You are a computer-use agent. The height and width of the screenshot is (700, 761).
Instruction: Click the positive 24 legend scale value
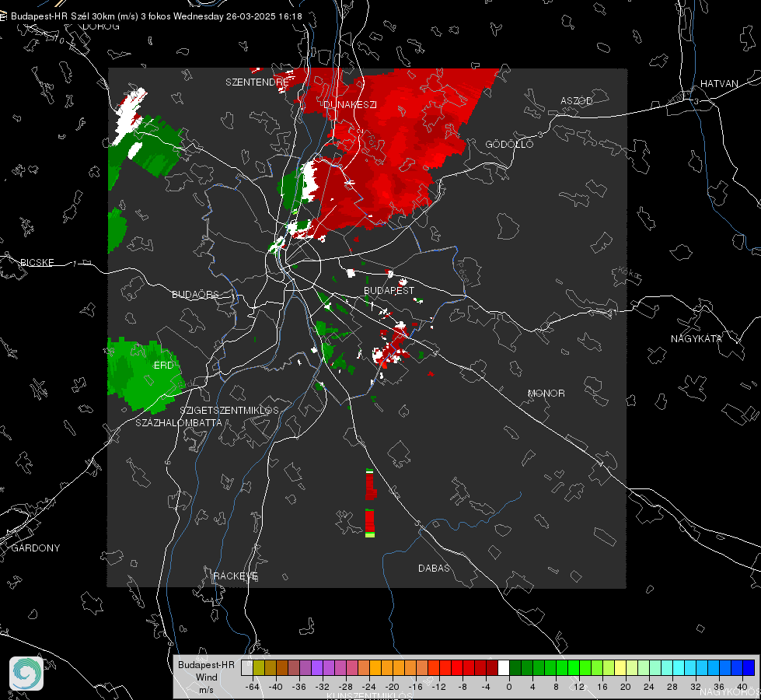coord(648,687)
